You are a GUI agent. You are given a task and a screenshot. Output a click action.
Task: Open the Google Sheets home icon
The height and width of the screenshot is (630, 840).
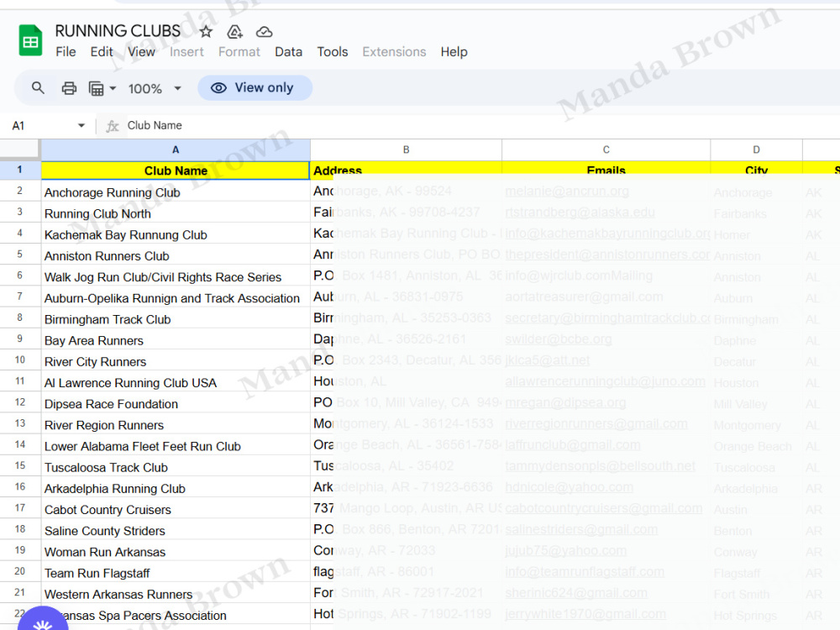tap(30, 40)
